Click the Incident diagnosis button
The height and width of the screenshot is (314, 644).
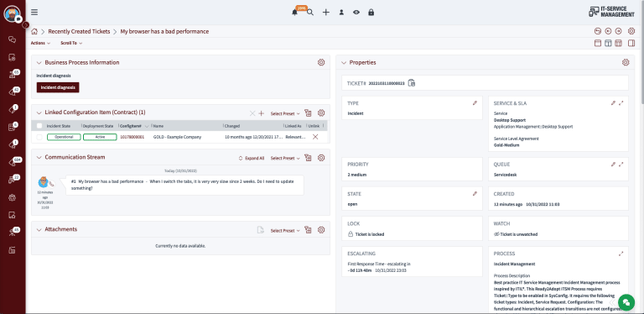[x=58, y=87]
